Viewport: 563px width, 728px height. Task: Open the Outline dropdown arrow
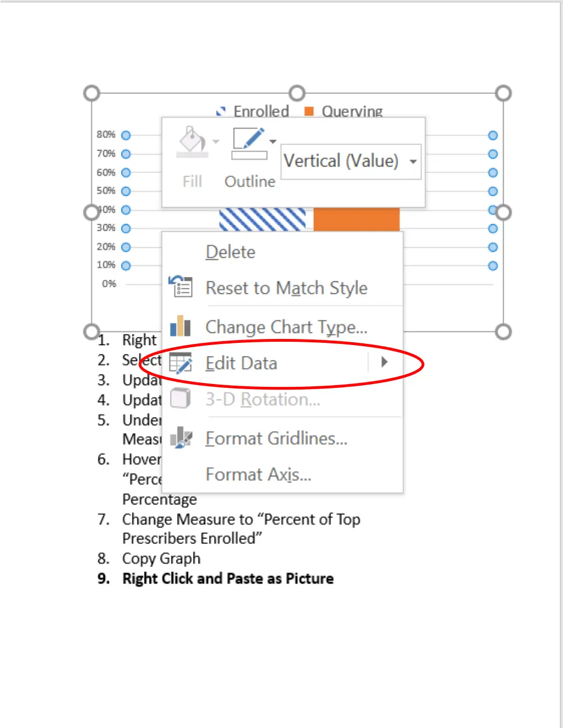tap(273, 142)
